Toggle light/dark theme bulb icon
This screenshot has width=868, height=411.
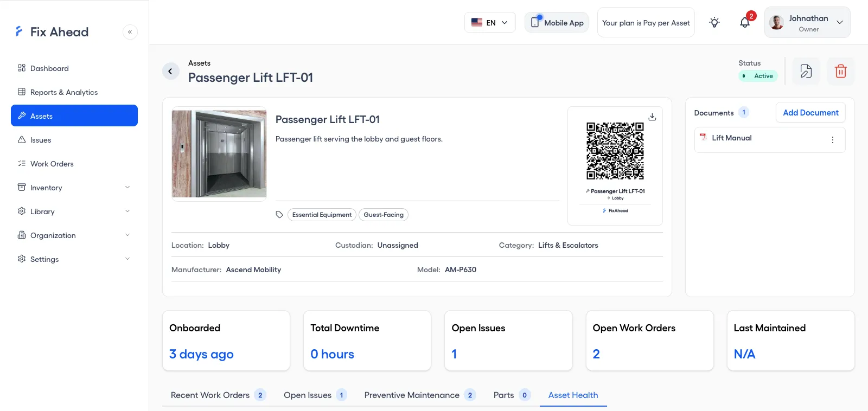(714, 22)
